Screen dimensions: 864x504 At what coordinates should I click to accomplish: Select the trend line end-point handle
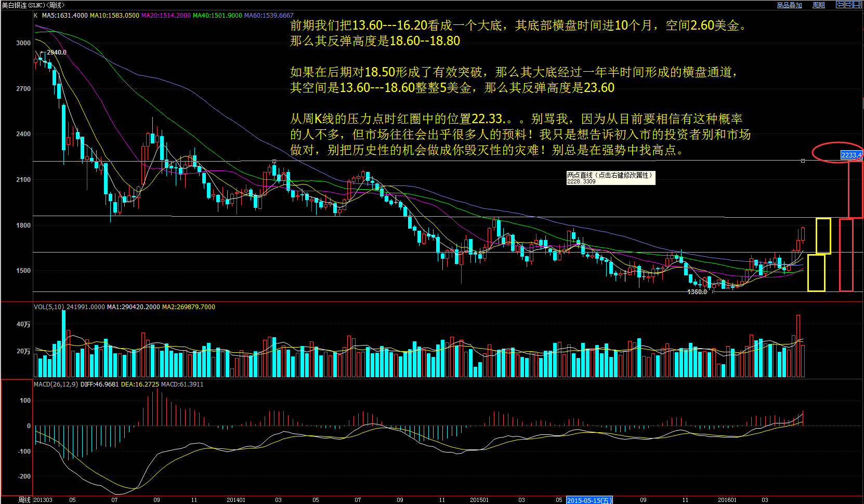pyautogui.click(x=803, y=161)
